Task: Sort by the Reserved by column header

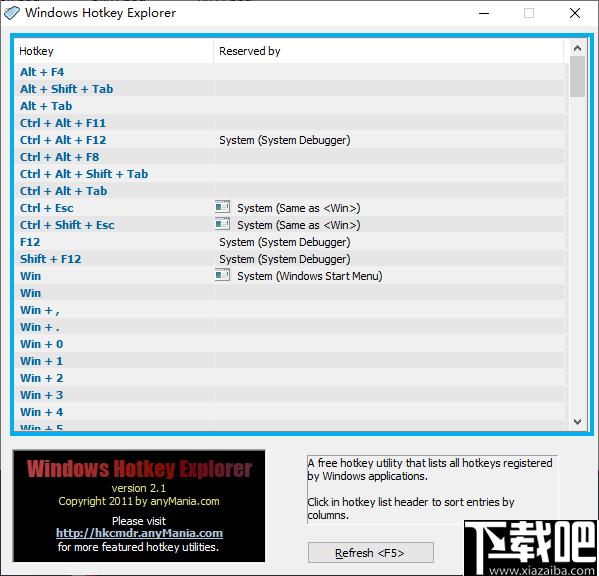Action: coord(389,51)
